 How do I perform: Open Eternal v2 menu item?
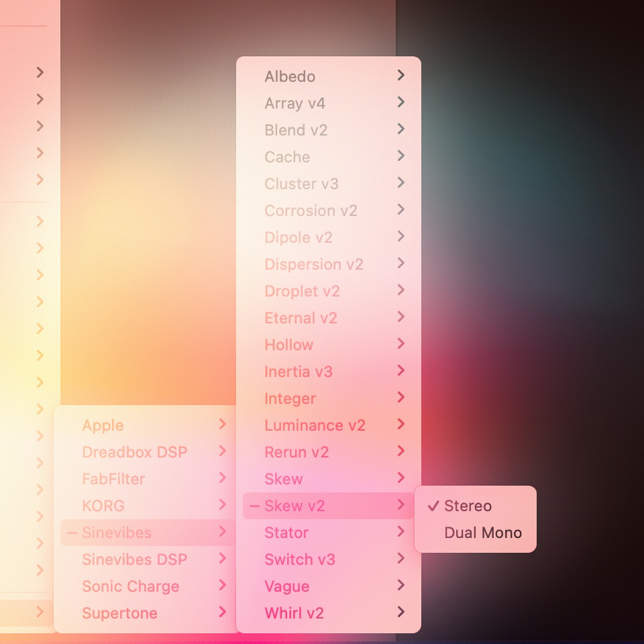[328, 318]
